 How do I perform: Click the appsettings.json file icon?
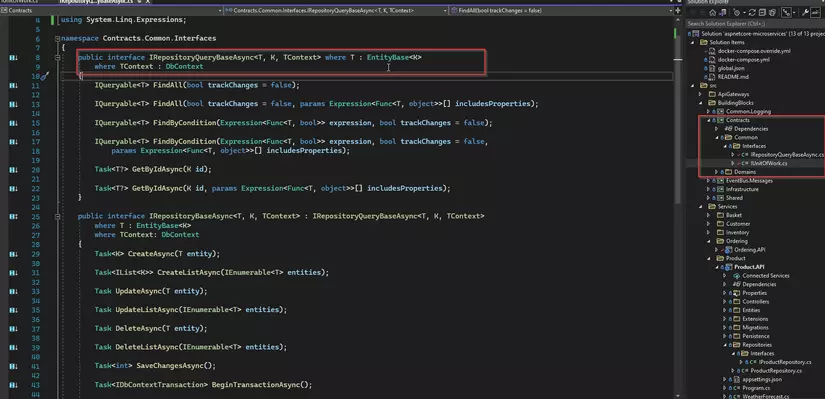click(x=737, y=380)
